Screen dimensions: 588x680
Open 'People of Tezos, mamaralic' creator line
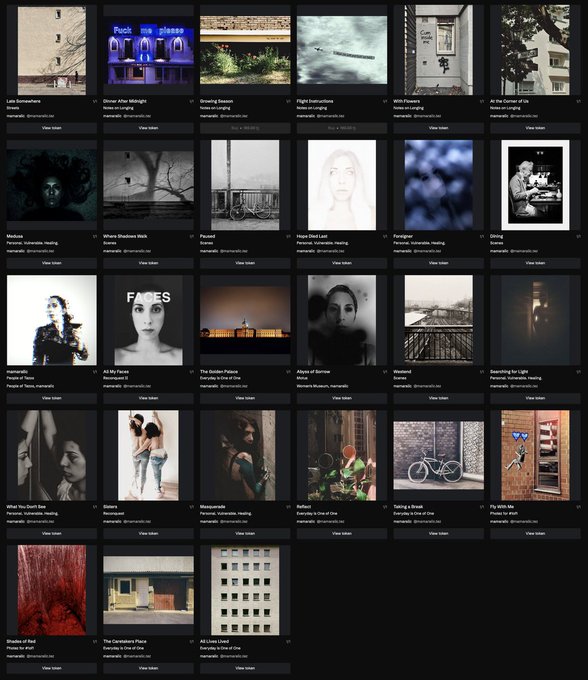[30, 386]
